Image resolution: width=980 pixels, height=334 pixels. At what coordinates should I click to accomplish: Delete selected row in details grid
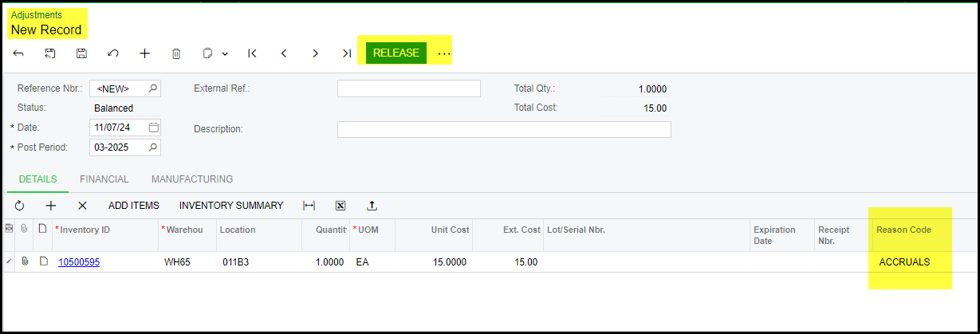click(x=82, y=206)
